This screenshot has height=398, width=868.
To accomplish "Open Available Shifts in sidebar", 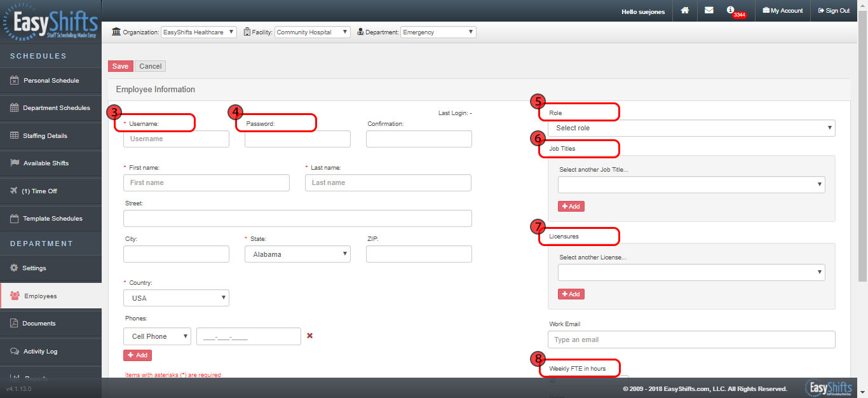I will click(x=51, y=163).
